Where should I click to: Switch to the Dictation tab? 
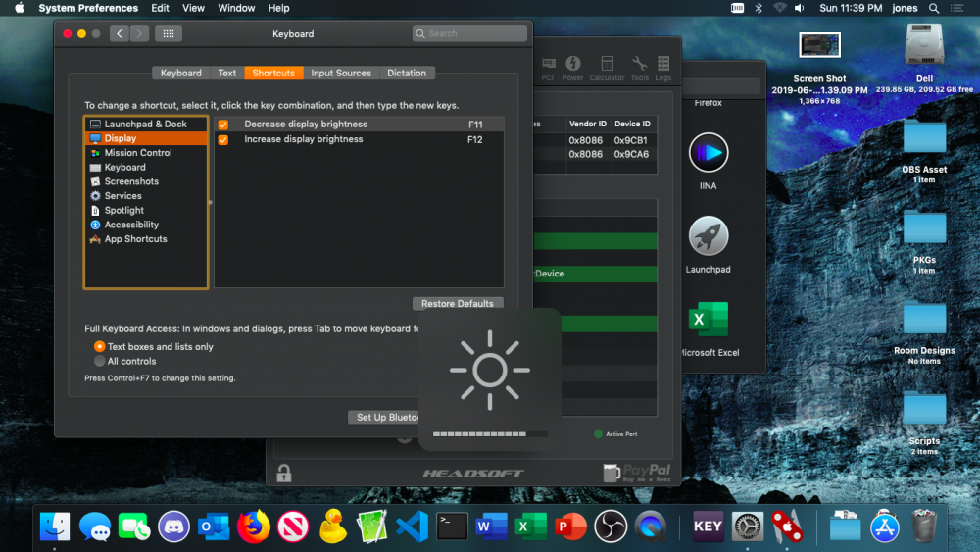coord(406,73)
